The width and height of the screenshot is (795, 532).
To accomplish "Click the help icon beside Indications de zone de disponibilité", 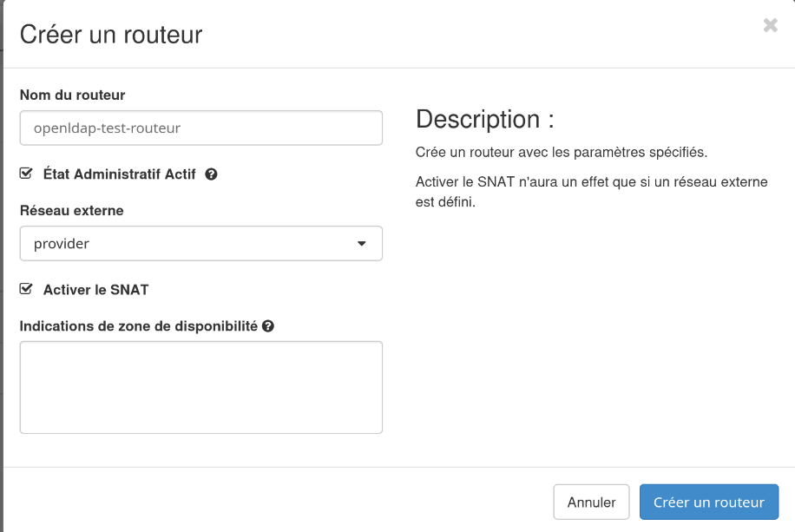I will pos(268,325).
